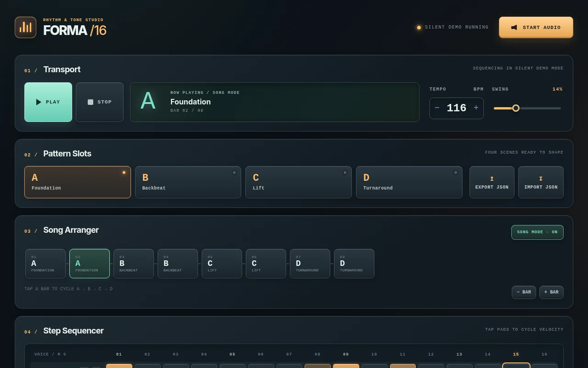Click the "14%" swing value

point(557,89)
